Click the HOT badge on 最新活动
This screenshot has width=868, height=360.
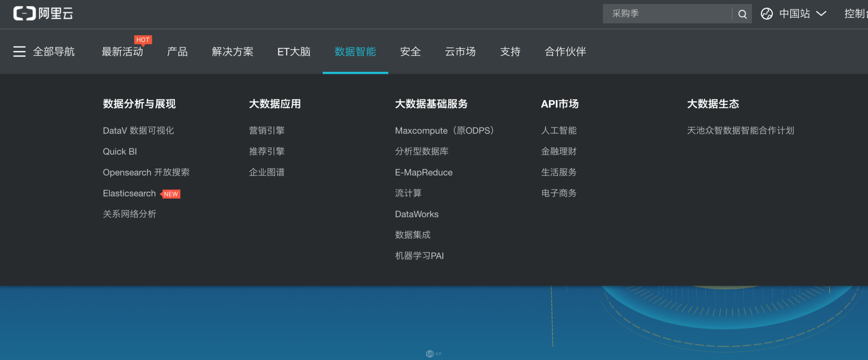coord(143,40)
